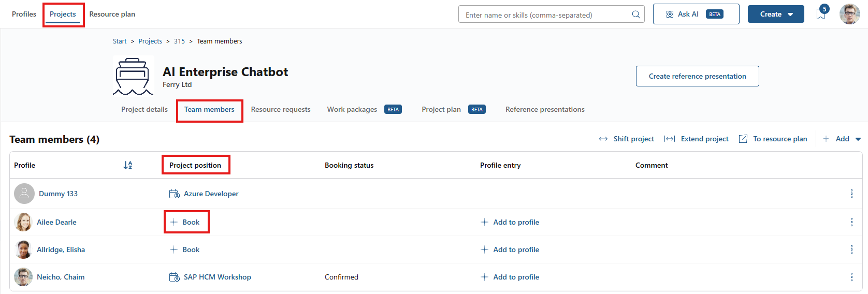Add to profile for Allridge, Elisha
This screenshot has height=294, width=868.
point(510,249)
